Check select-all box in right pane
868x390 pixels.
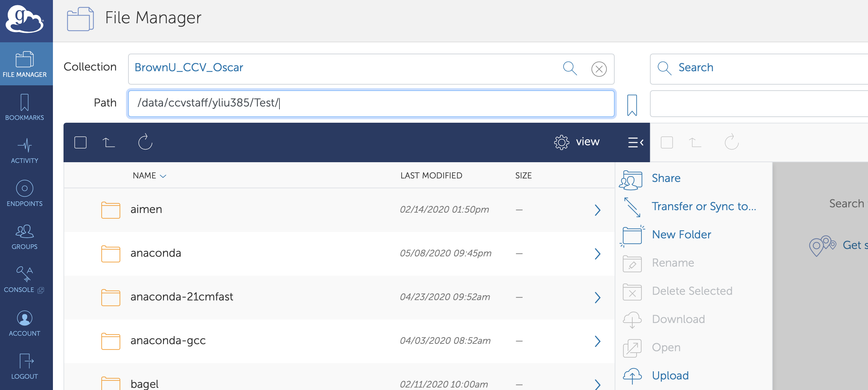tap(667, 142)
